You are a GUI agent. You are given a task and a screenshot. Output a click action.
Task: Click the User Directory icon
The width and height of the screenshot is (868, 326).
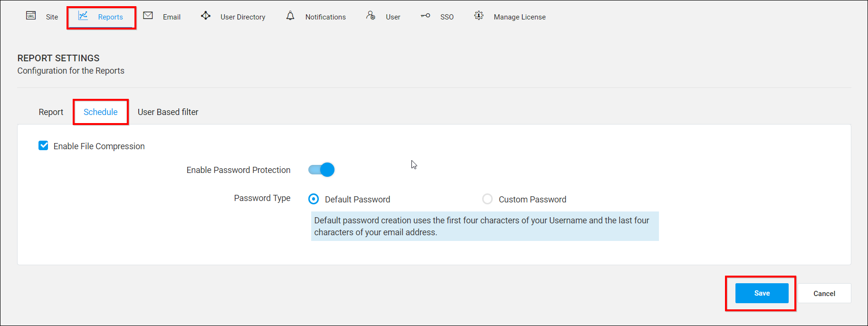point(206,16)
